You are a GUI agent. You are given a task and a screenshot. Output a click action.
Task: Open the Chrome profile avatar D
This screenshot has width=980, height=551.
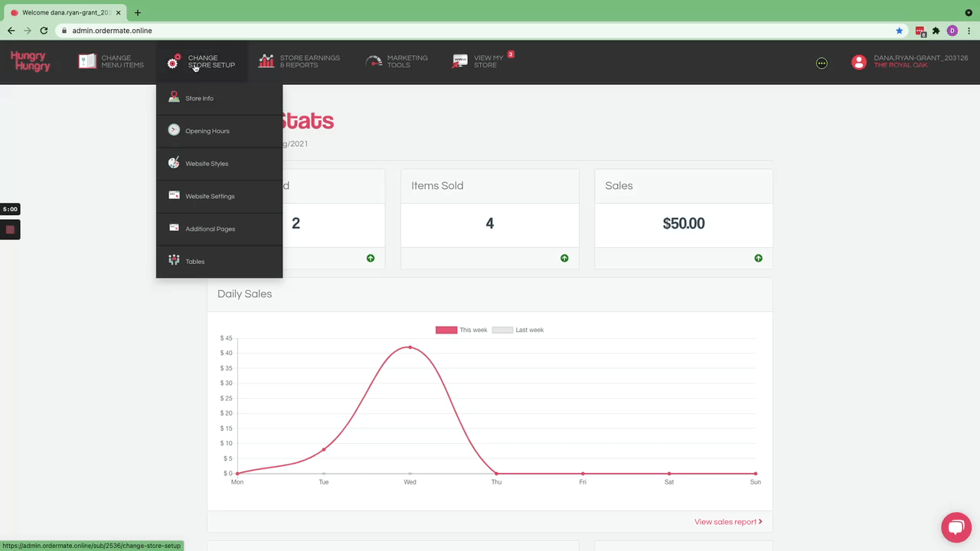(x=952, y=31)
